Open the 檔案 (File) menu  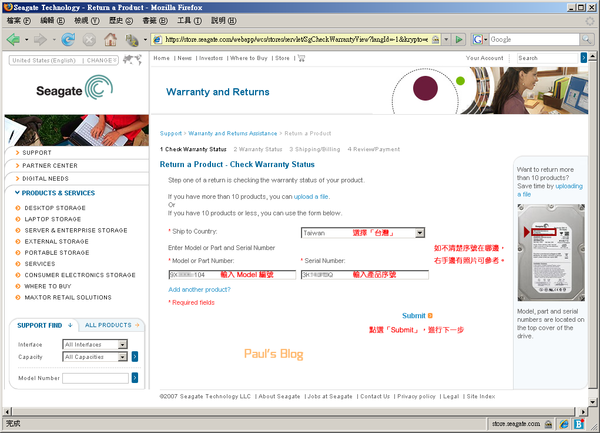(x=18, y=21)
